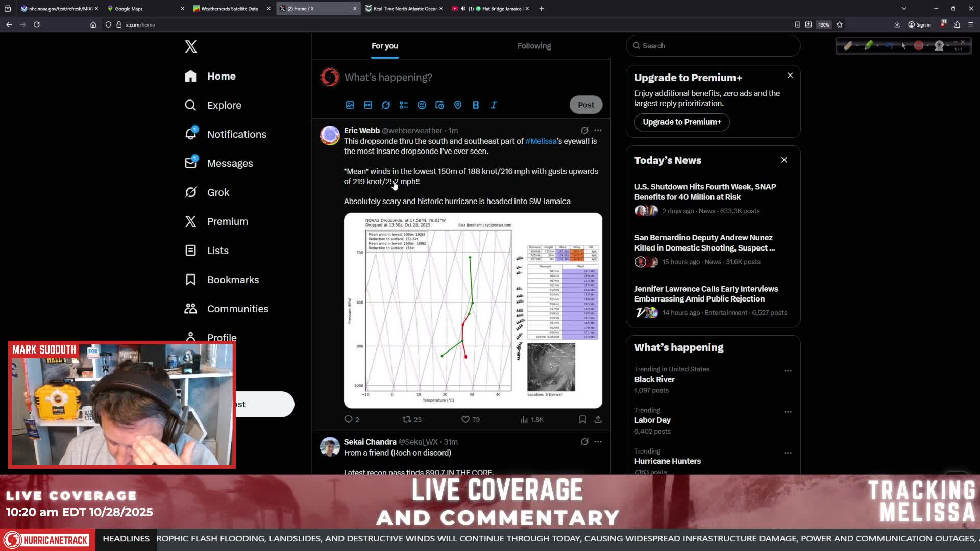Bookmark Eric Webb's post
The width and height of the screenshot is (980, 551).
coord(582,419)
